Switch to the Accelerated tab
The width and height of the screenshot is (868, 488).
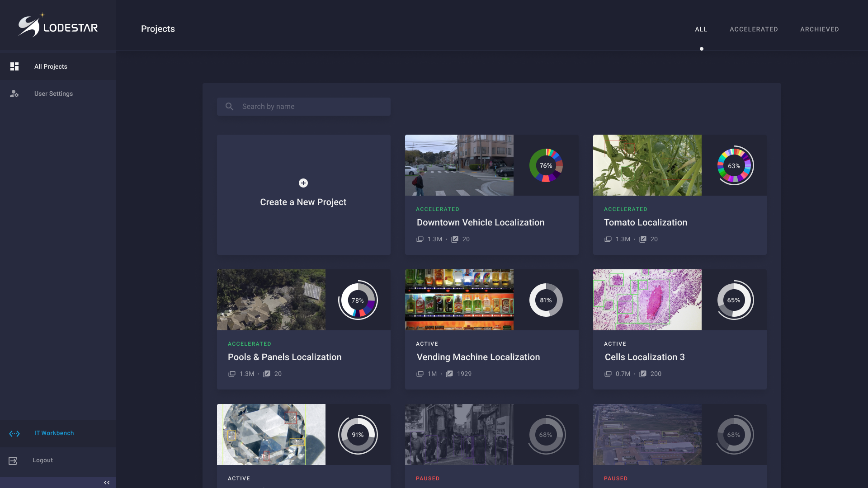coord(754,29)
